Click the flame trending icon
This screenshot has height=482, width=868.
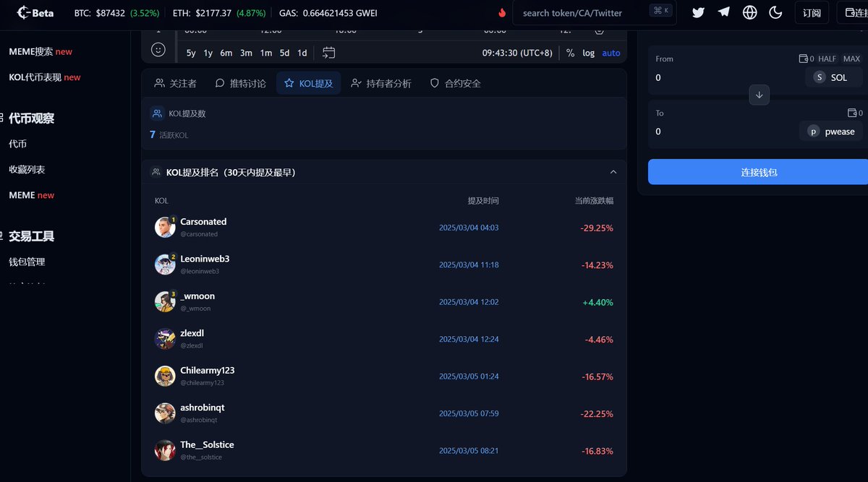(x=502, y=13)
